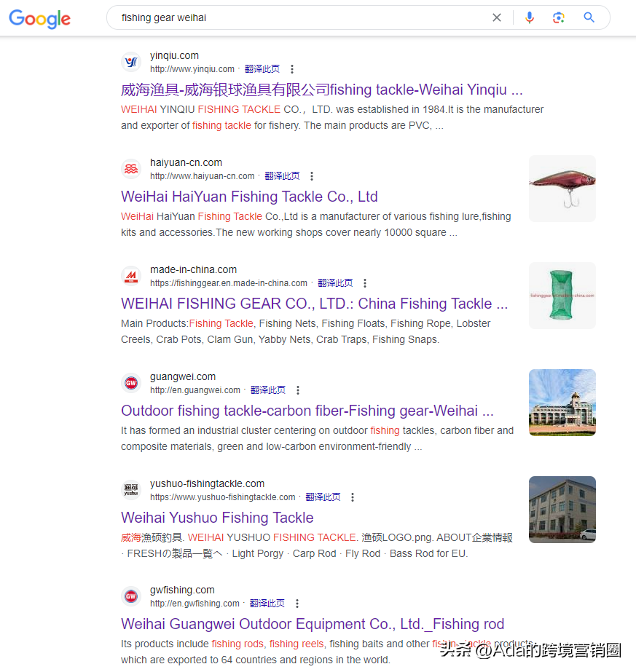The height and width of the screenshot is (672, 636).
Task: Open more options for the guangwei.com result
Action: coord(298,390)
